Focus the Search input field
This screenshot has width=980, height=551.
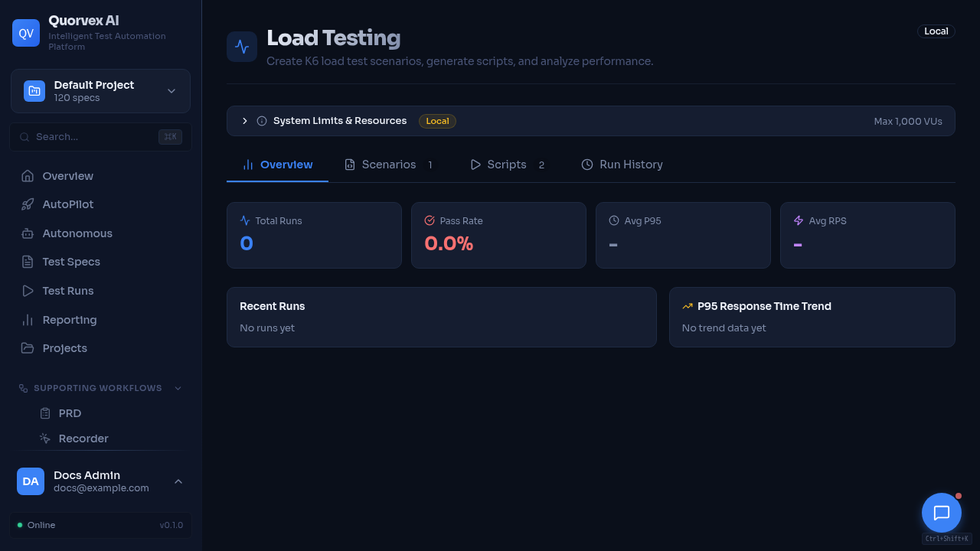pyautogui.click(x=100, y=137)
